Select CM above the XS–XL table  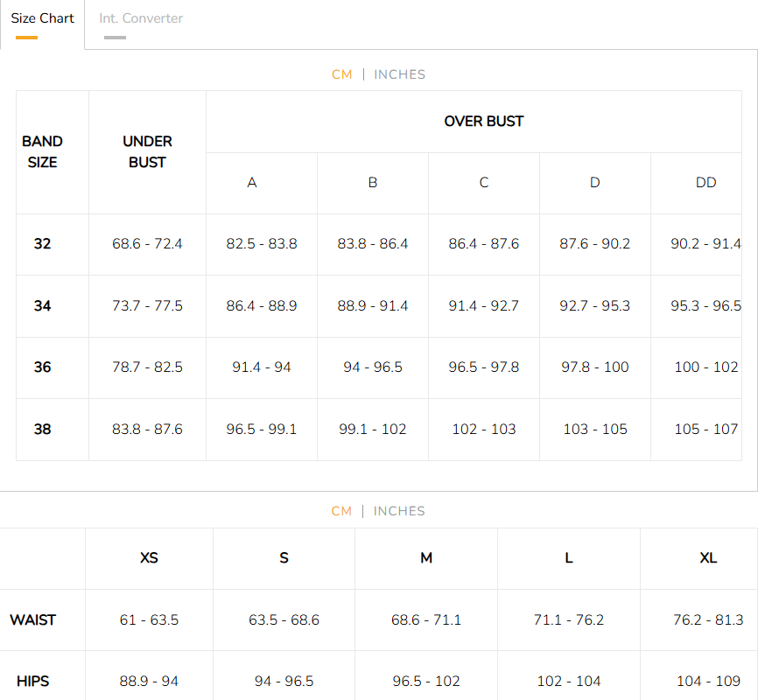point(341,511)
